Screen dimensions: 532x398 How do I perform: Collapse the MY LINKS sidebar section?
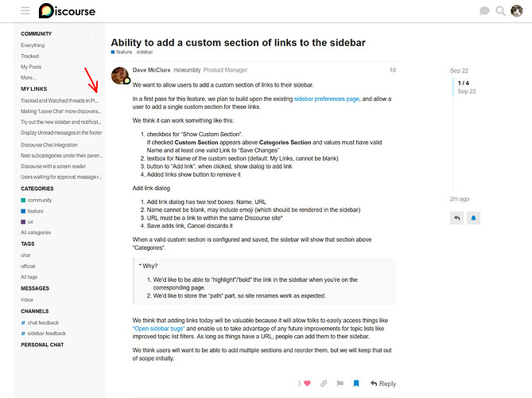(x=34, y=88)
